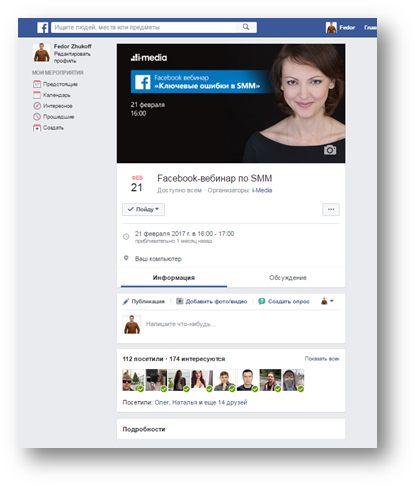Open the last attendee photo with hood
The image size is (415, 486).
click(x=293, y=380)
